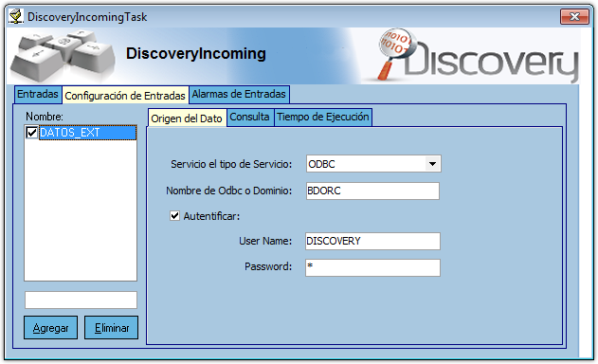Screen dimensions: 598x364
Task: Click the User Name input field
Action: [372, 241]
